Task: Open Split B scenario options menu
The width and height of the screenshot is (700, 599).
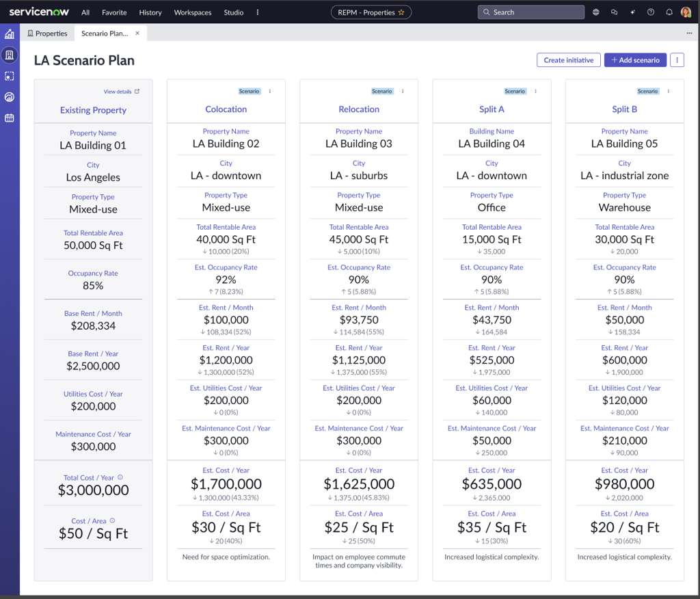Action: tap(669, 91)
